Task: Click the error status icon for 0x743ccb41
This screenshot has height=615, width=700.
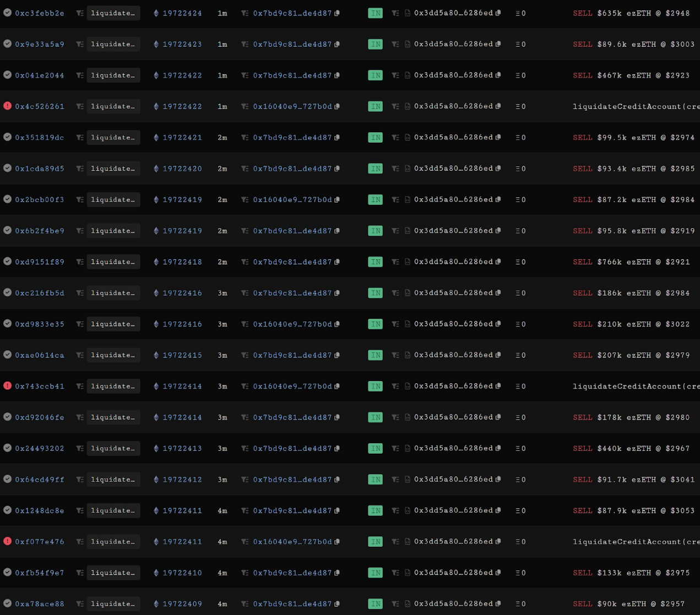Action: coord(7,386)
